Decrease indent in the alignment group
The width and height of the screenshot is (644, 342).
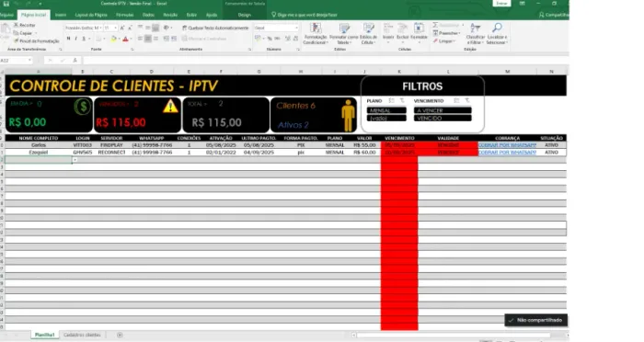pos(166,39)
